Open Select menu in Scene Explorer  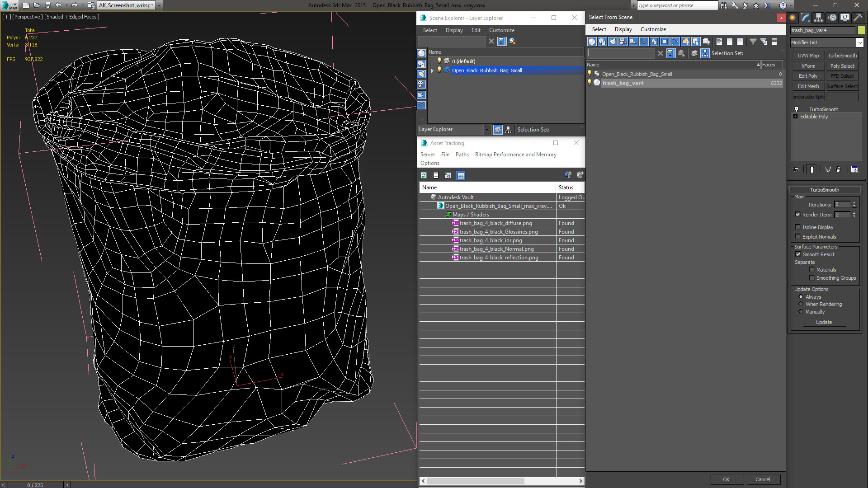(430, 30)
